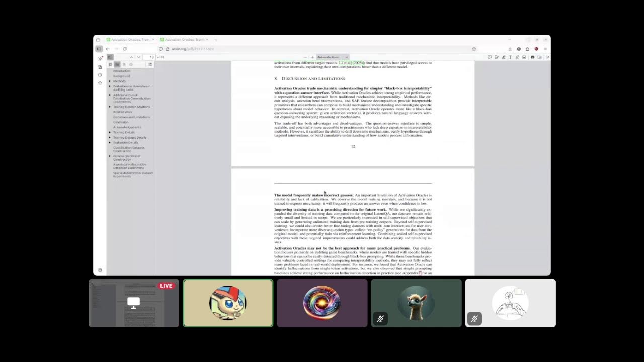Image resolution: width=644 pixels, height=362 pixels.
Task: Open the sidebar settings gear icon
Action: [100, 270]
